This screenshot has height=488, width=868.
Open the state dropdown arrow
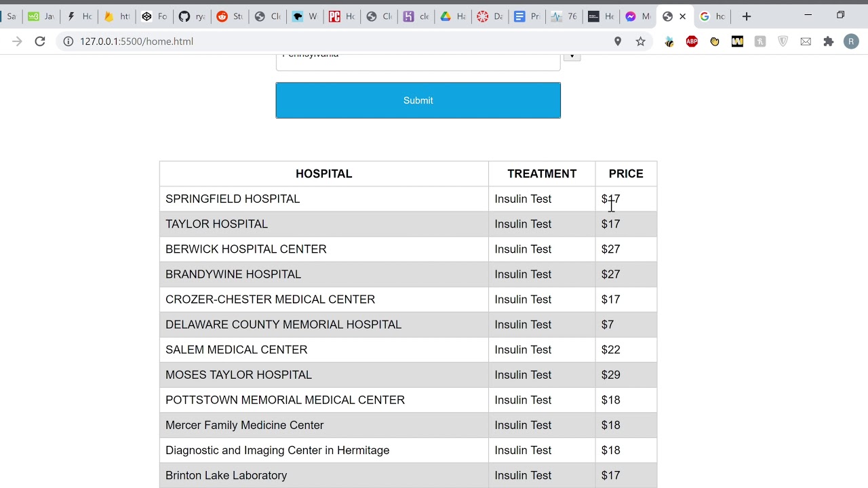pos(572,57)
